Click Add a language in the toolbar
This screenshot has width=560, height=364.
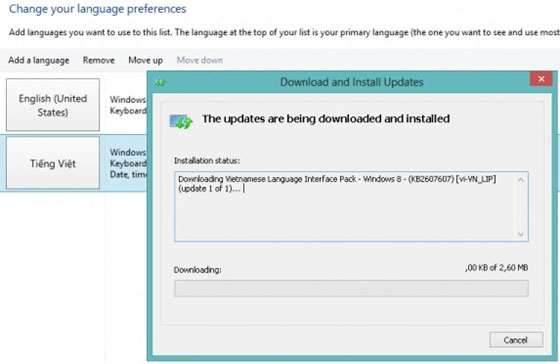39,60
